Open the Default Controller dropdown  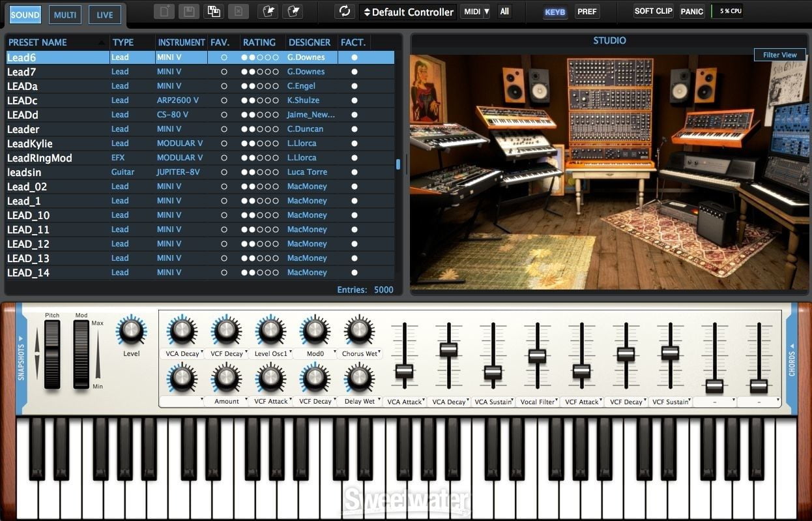tap(408, 12)
